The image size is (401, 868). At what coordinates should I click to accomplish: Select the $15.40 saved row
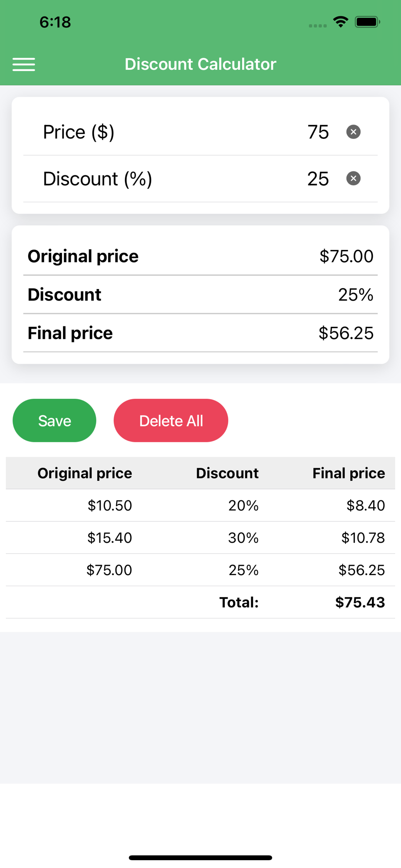(x=200, y=538)
